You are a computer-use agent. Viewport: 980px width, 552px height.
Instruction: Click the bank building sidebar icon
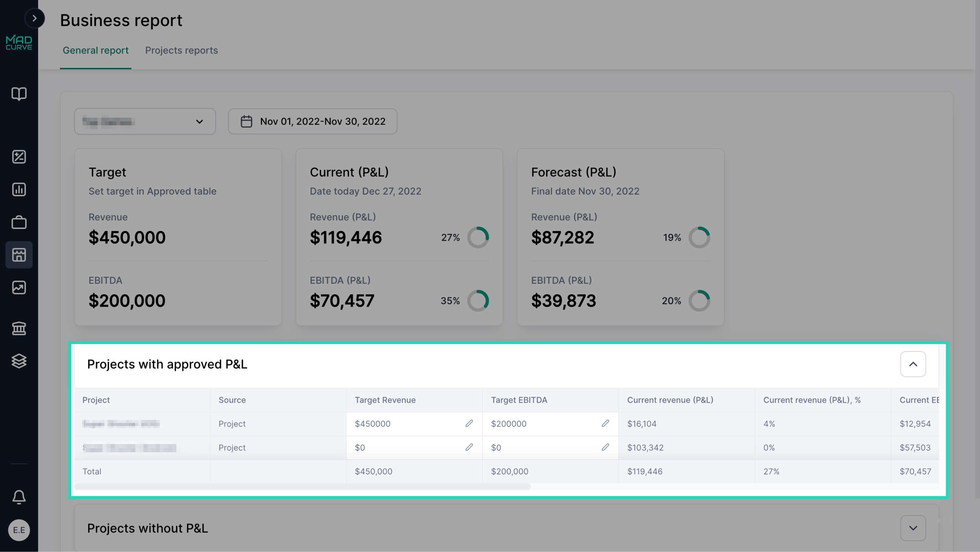coord(19,328)
